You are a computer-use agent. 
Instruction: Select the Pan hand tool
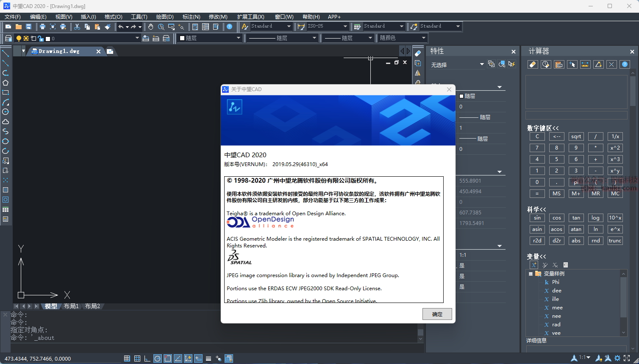(151, 27)
